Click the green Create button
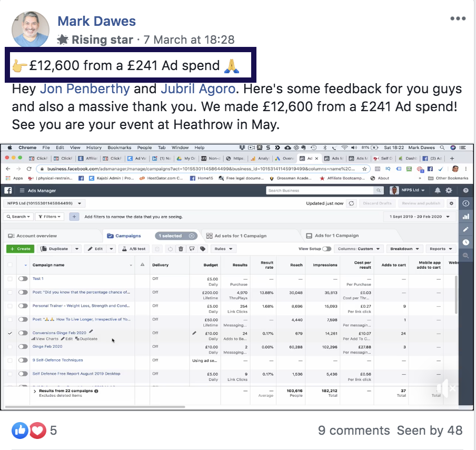Image resolution: width=476 pixels, height=450 pixels. click(x=20, y=249)
